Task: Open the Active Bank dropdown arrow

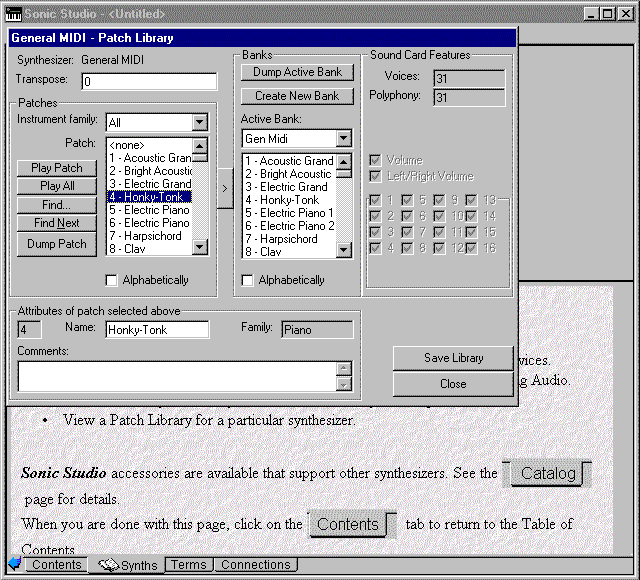Action: coord(344,138)
